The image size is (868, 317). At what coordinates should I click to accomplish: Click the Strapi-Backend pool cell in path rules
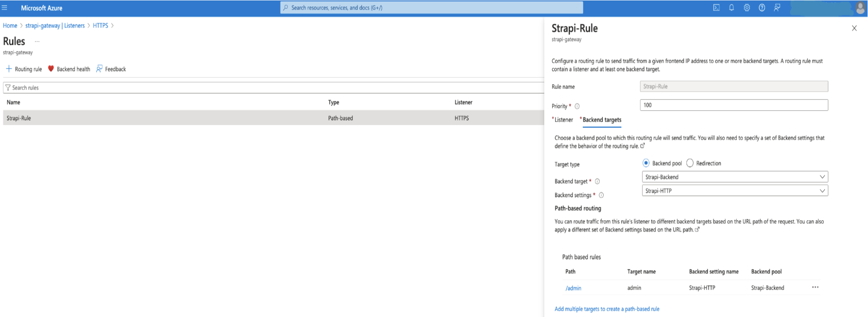pos(768,288)
